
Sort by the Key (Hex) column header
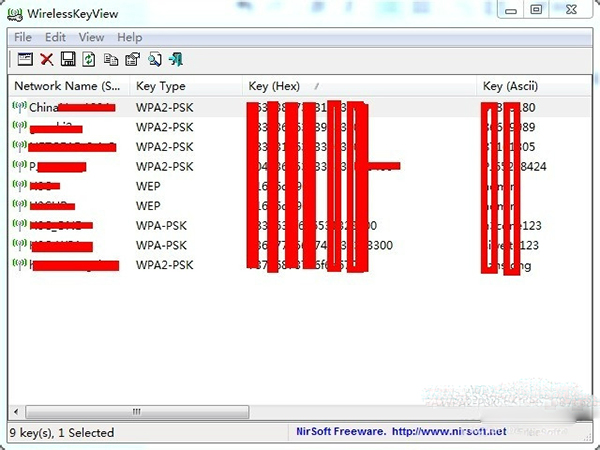[x=360, y=86]
